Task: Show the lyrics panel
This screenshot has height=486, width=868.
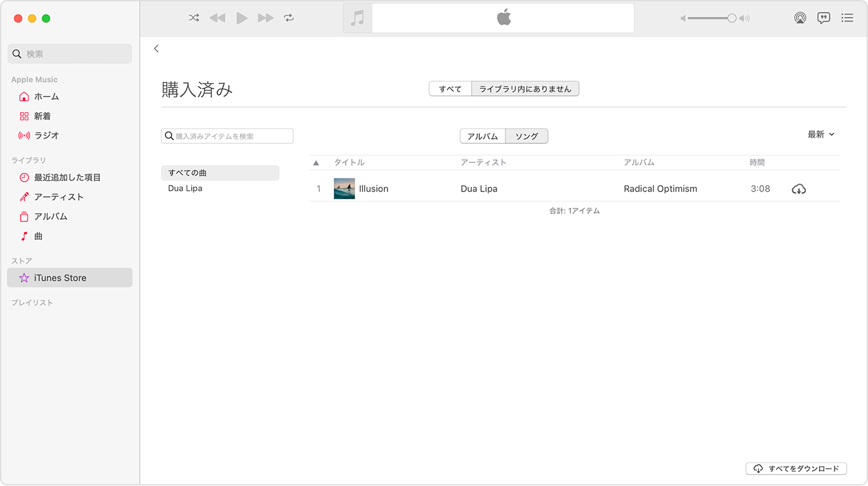Action: 823,18
